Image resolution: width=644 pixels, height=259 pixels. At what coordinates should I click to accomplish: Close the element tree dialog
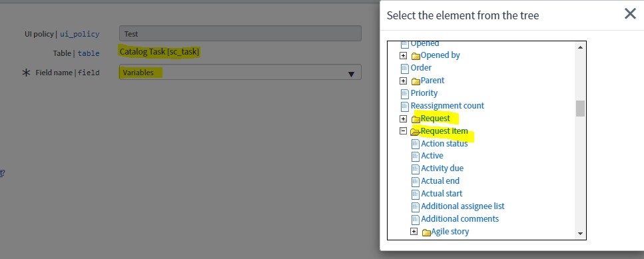click(630, 14)
